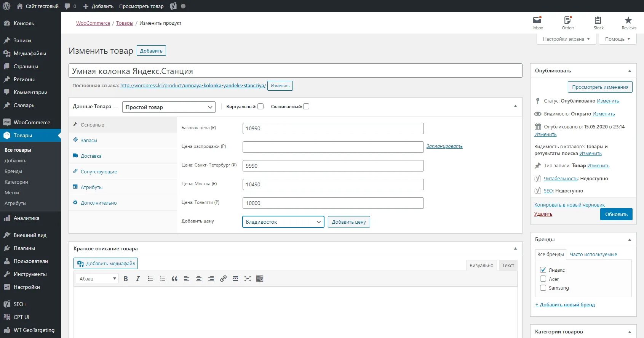Click the Yoast icon in admin bar

[173, 6]
